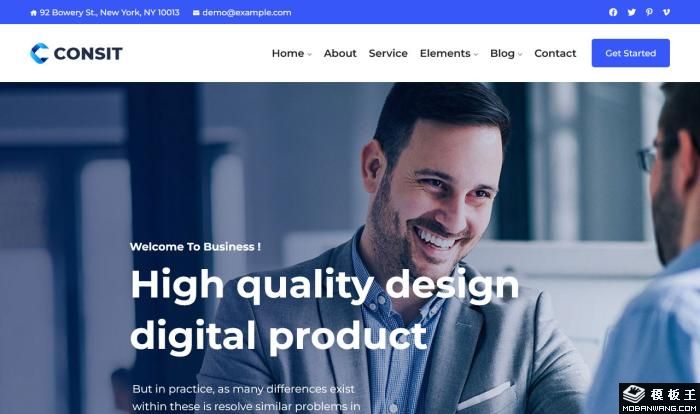700x414 pixels.
Task: Click the 92 Bowery St. address text
Action: (109, 13)
